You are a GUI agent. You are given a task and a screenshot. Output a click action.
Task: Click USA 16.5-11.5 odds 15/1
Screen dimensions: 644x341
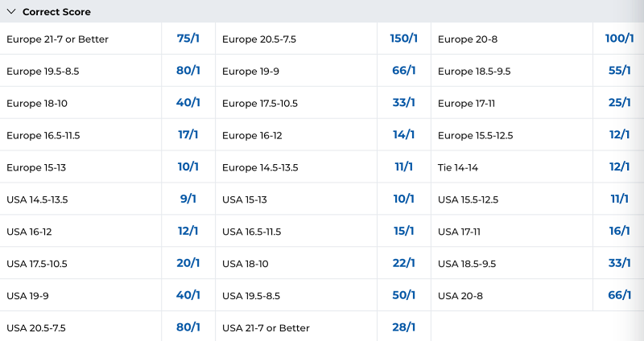pyautogui.click(x=404, y=231)
